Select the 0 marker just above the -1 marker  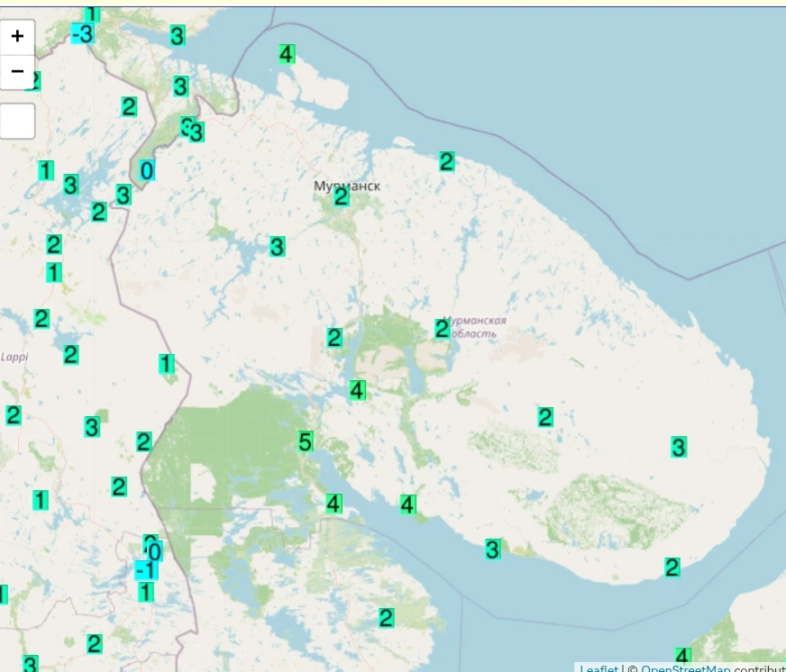coord(154,551)
